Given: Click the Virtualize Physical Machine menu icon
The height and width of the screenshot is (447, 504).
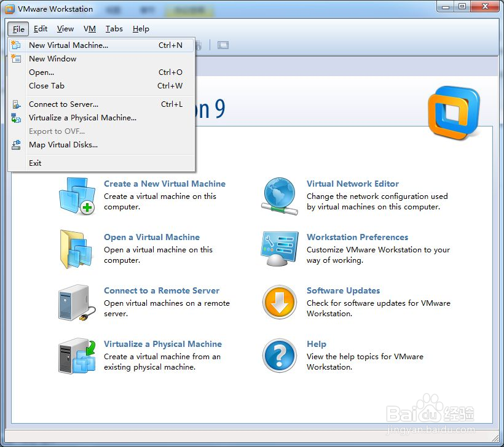Looking at the screenshot, I should [16, 118].
